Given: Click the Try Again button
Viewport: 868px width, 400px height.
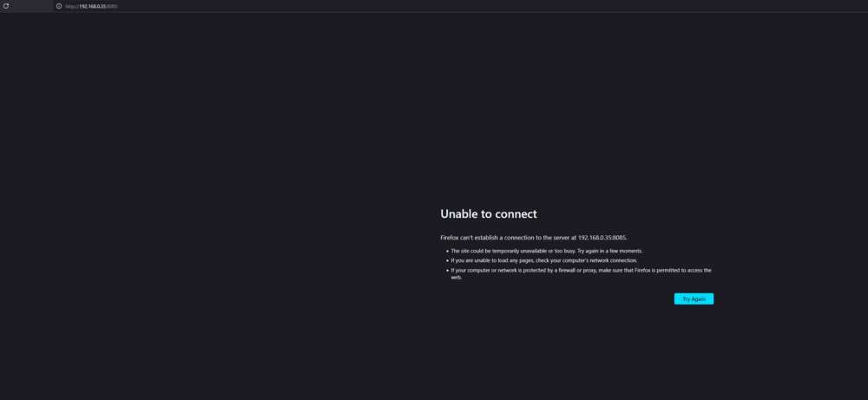Looking at the screenshot, I should click(x=694, y=298).
